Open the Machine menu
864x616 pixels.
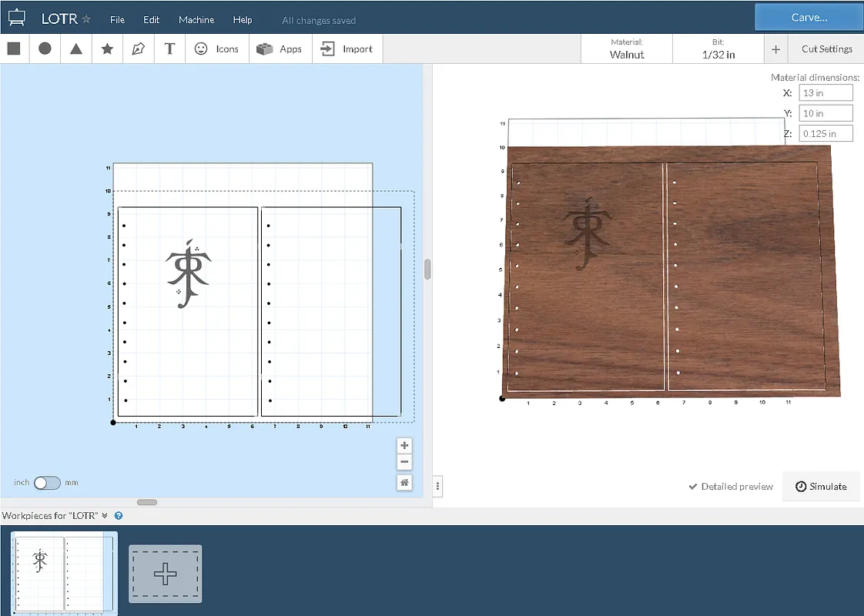(196, 19)
